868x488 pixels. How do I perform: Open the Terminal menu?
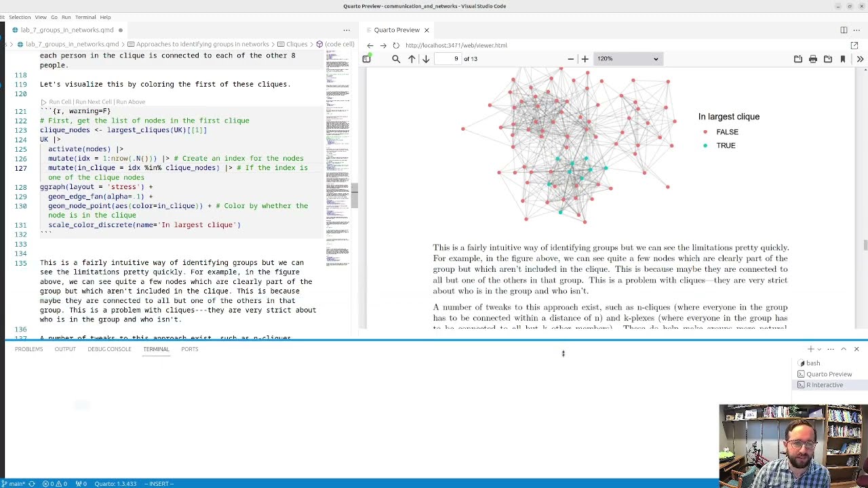(85, 17)
